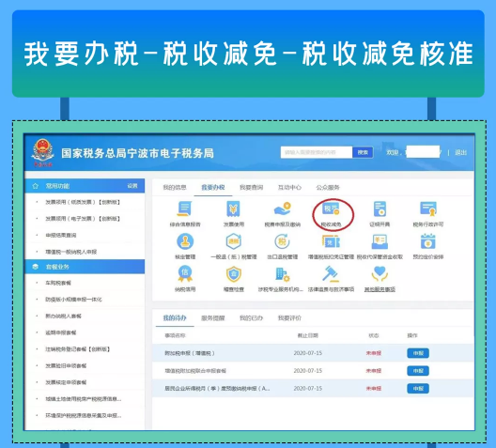
Task: Open 新办纳税人套餐 sidebar item
Action: point(63,316)
